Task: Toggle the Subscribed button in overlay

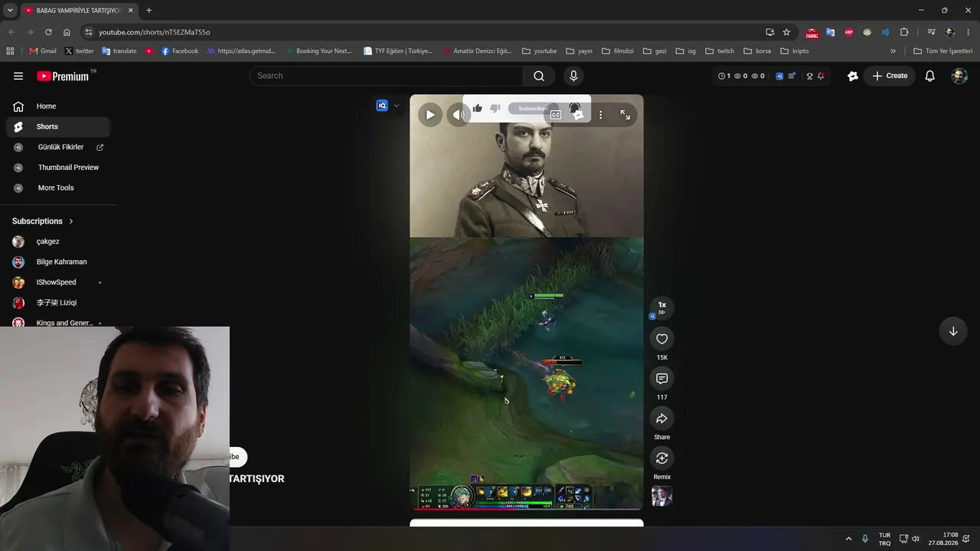Action: tap(531, 109)
